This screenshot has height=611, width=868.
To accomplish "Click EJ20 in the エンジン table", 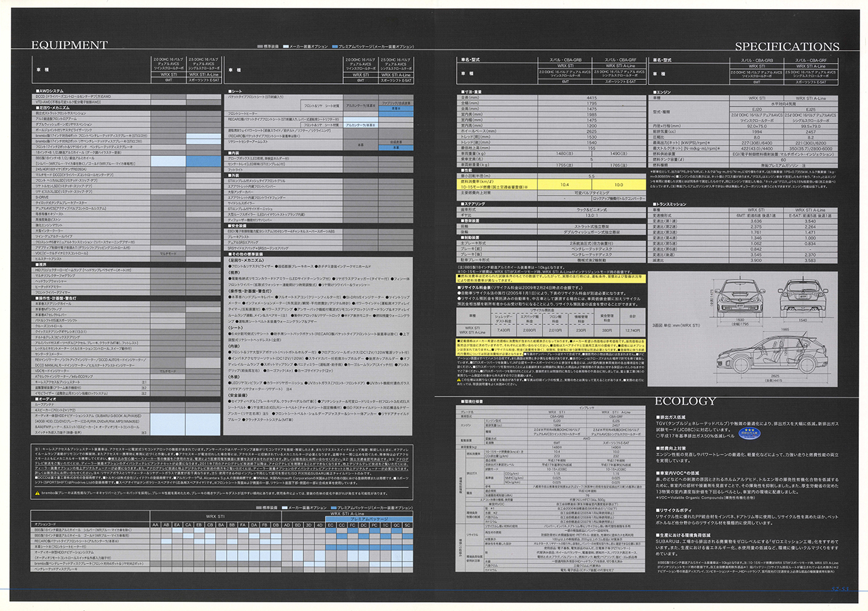I will pyautogui.click(x=756, y=110).
